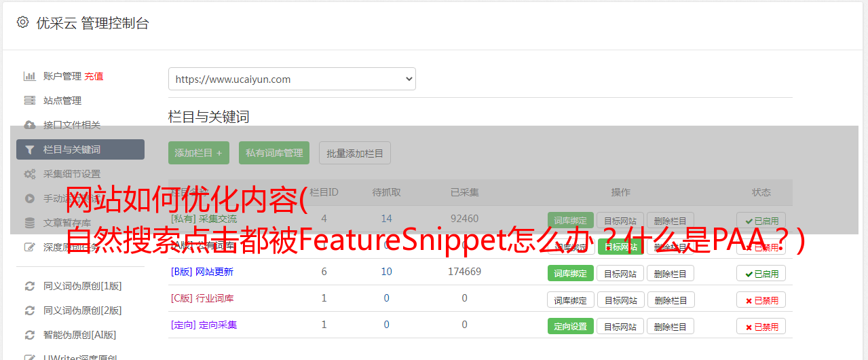Toggle 已禁用 status for 行业词库 row
This screenshot has height=360, width=868.
click(761, 300)
